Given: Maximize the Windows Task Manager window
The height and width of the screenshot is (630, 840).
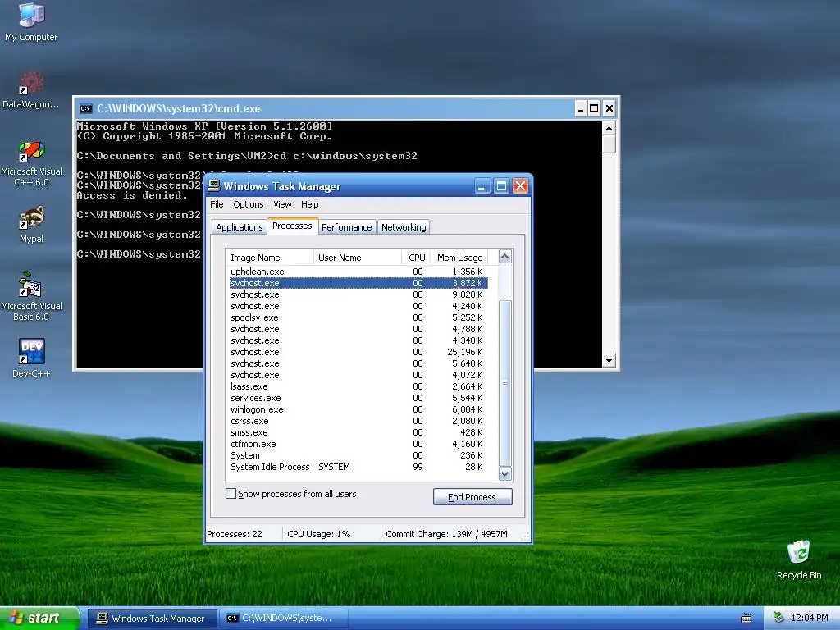Looking at the screenshot, I should [501, 186].
